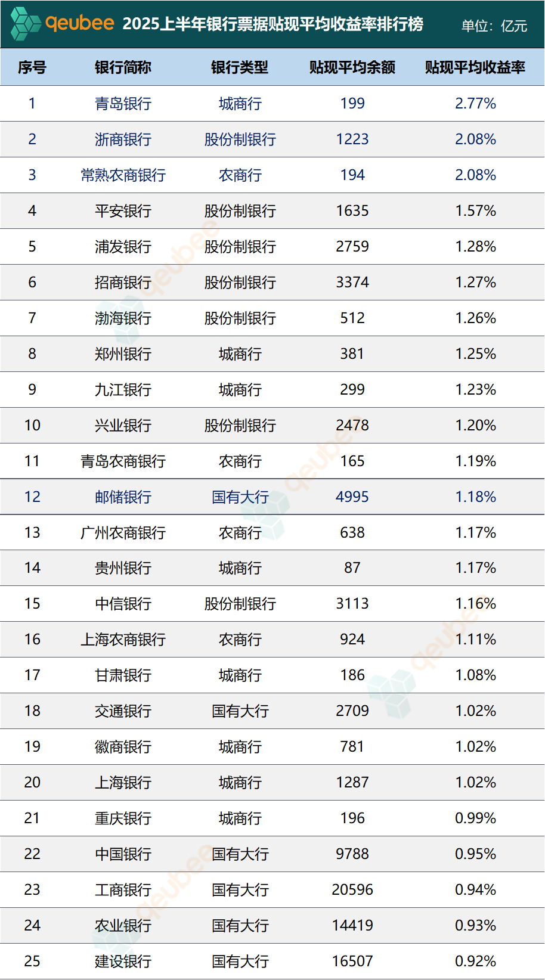Click the unit label 单位：亿元

(x=494, y=26)
